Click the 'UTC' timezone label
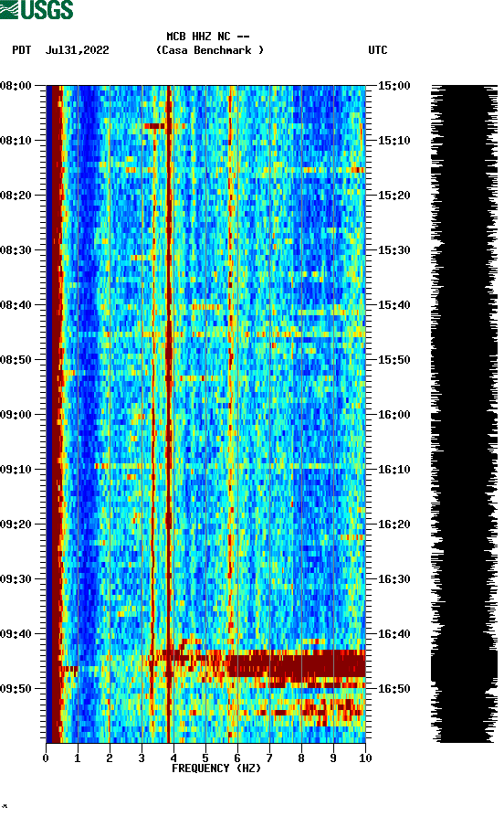This screenshot has height=816, width=504. (378, 50)
